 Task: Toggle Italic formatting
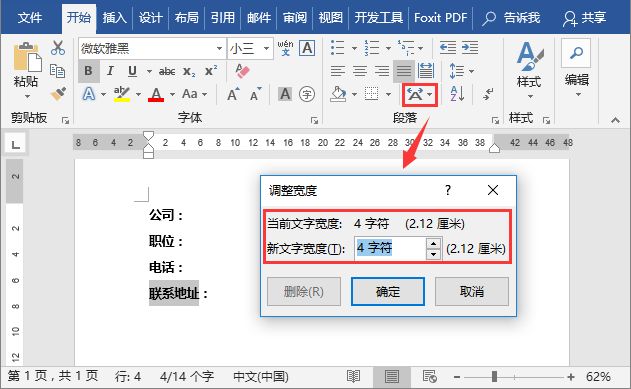[110, 71]
